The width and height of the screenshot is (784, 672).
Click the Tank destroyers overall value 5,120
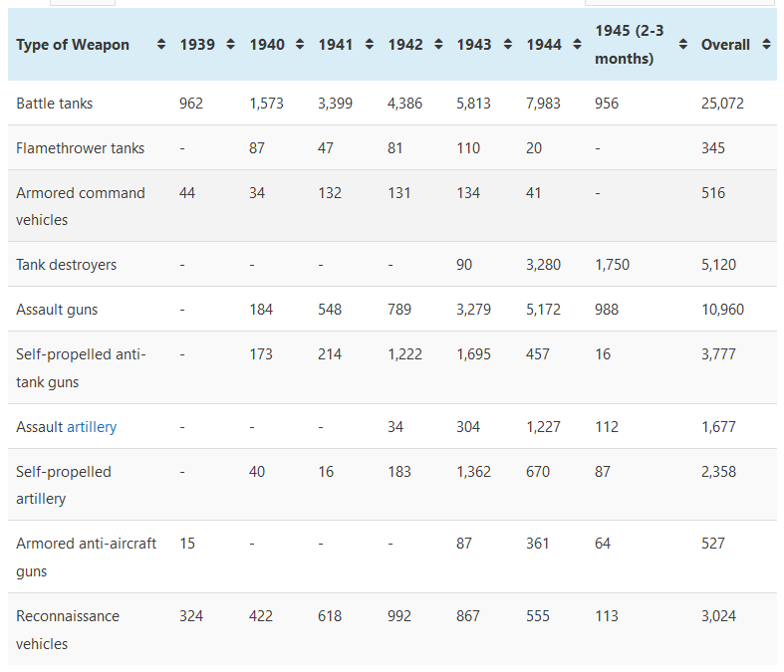point(718,265)
